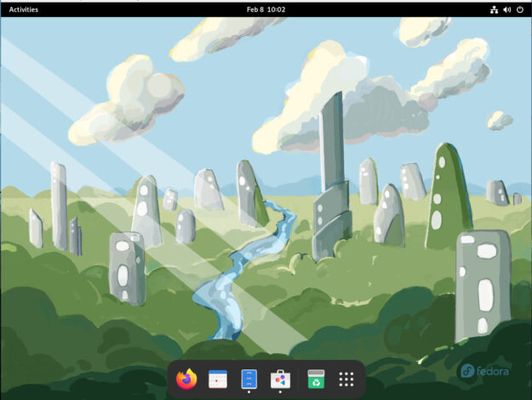Open the Calendar app in the dock
Viewport: 532px width, 400px height.
tap(218, 379)
